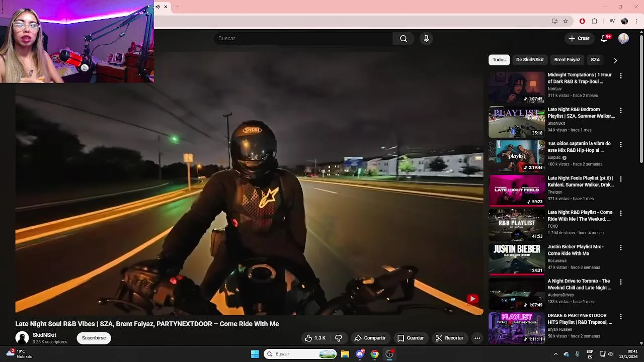Start voice search with the microphone

point(426,39)
